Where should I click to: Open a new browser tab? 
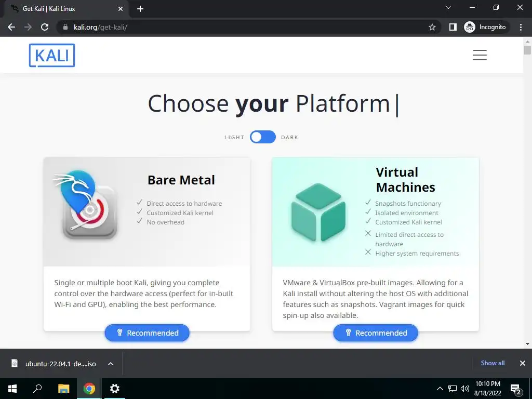coord(140,9)
